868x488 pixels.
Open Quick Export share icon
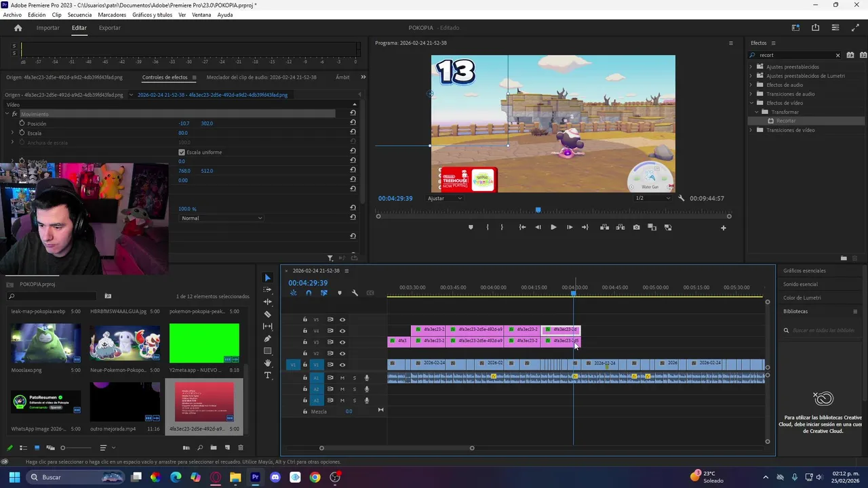(815, 28)
